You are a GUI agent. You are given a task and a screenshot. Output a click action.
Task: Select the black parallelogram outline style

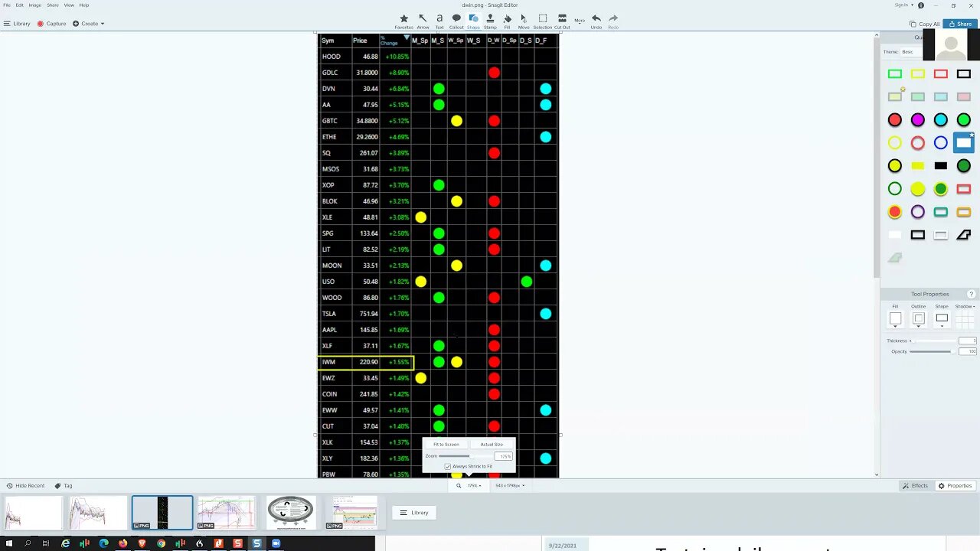click(x=964, y=235)
